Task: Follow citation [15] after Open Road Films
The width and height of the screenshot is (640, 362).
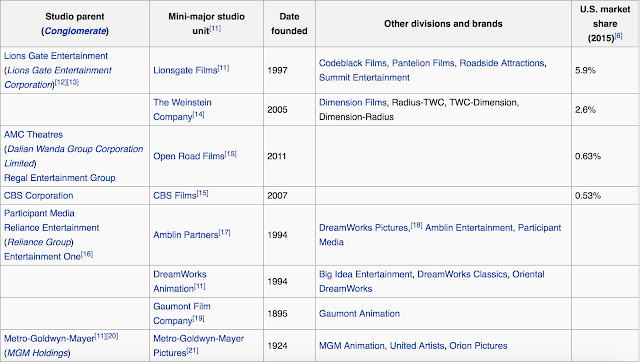Action: [231, 154]
